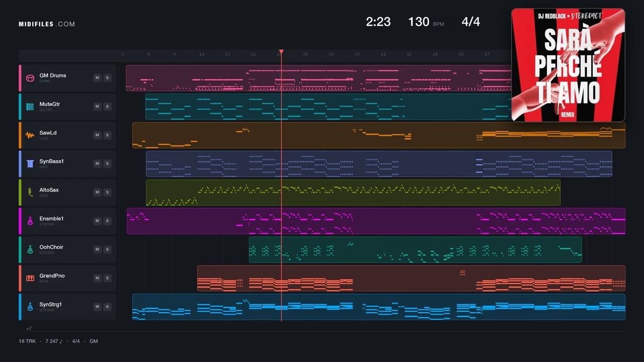Image resolution: width=644 pixels, height=362 pixels.
Task: Click the SynStrg1 strings icon
Action: coord(30,307)
